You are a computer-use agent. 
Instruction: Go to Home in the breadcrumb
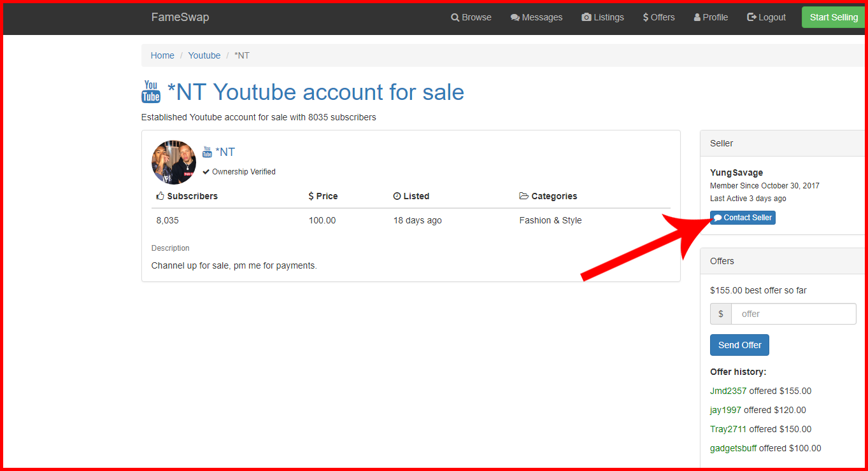(x=162, y=55)
